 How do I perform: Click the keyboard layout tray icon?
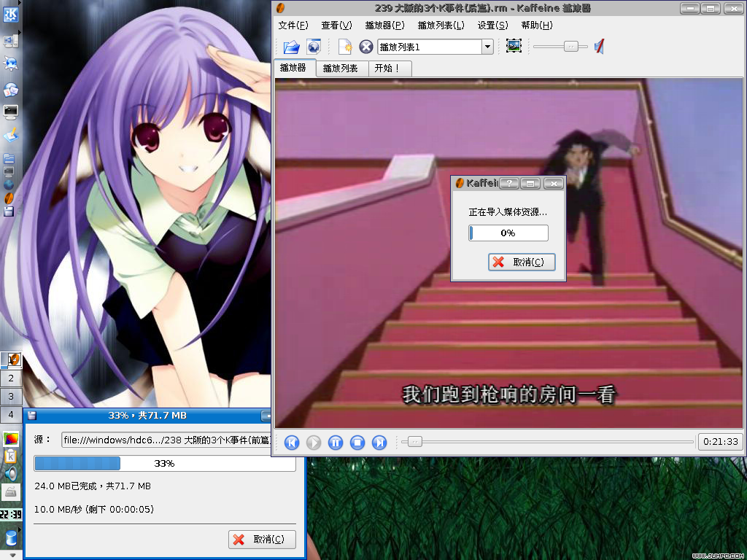pos(11,492)
